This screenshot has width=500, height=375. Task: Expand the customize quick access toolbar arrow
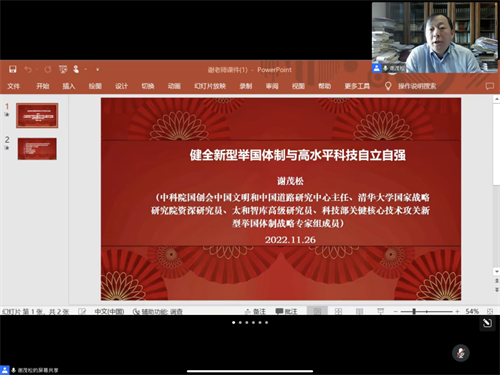click(98, 69)
